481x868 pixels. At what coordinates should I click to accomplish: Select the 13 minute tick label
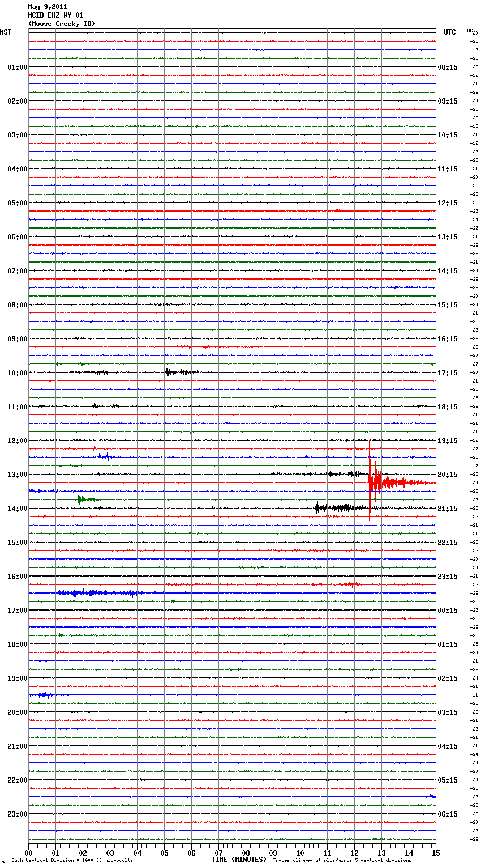click(x=381, y=852)
